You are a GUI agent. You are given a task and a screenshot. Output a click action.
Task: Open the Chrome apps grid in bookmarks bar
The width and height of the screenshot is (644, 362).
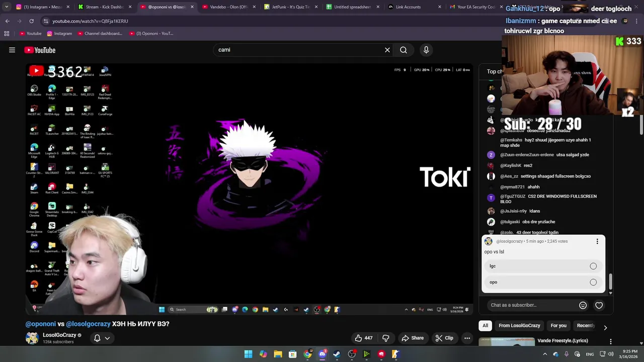[x=7, y=33]
